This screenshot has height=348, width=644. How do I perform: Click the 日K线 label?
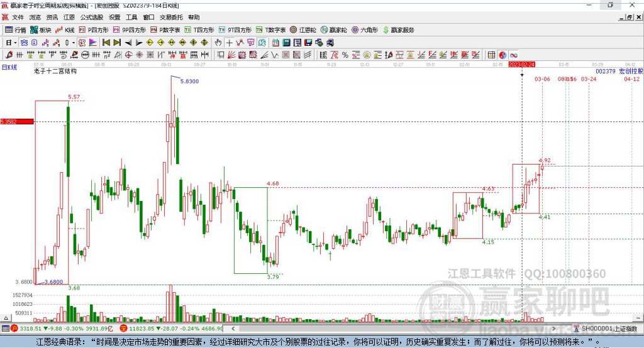[9, 67]
